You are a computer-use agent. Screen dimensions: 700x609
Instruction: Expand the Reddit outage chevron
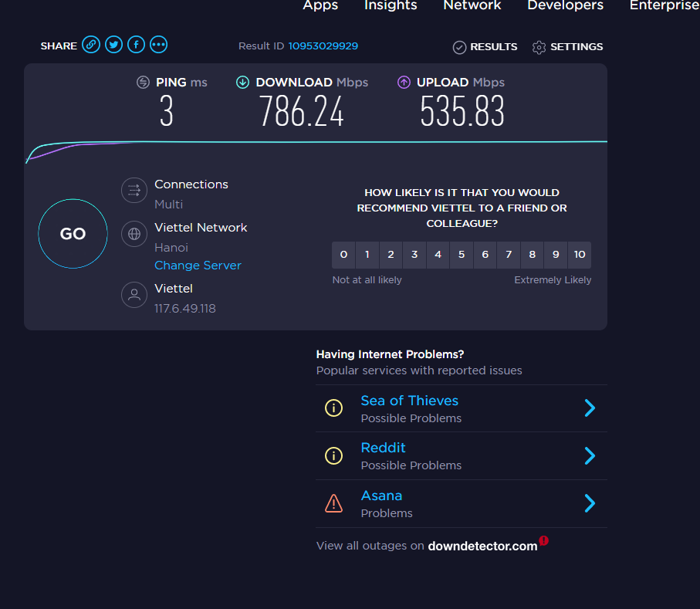click(590, 455)
